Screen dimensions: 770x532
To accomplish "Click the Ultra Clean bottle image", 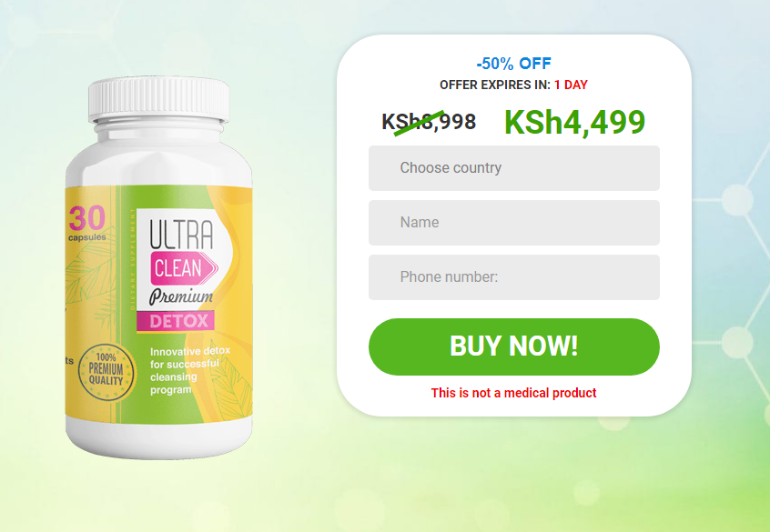I will coord(158,267).
